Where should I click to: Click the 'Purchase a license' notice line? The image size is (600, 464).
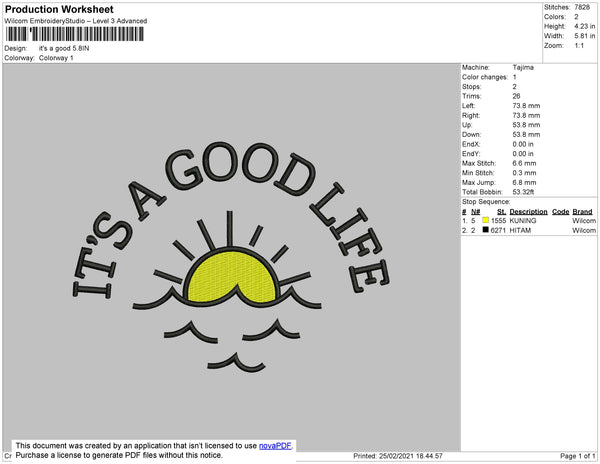pyautogui.click(x=119, y=455)
